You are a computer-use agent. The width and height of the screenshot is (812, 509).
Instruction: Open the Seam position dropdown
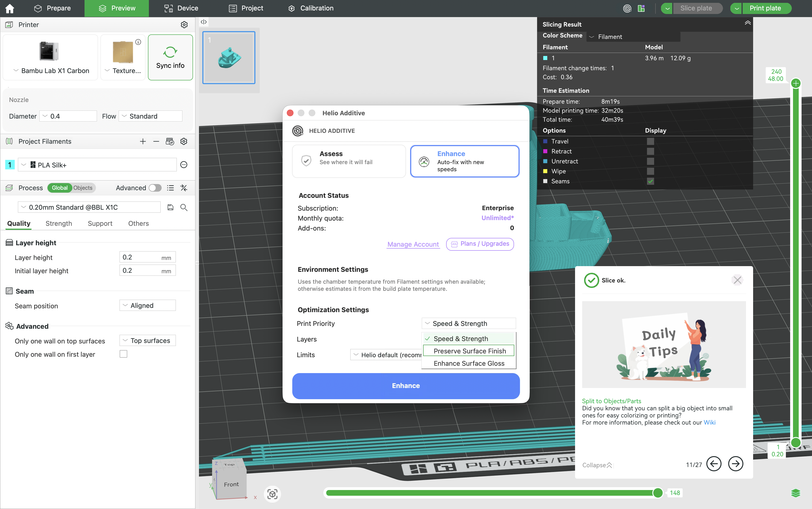(x=147, y=305)
